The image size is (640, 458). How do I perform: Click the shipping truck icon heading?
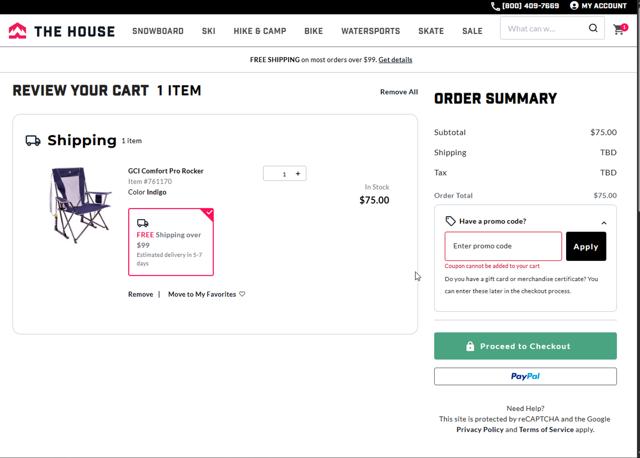[33, 140]
